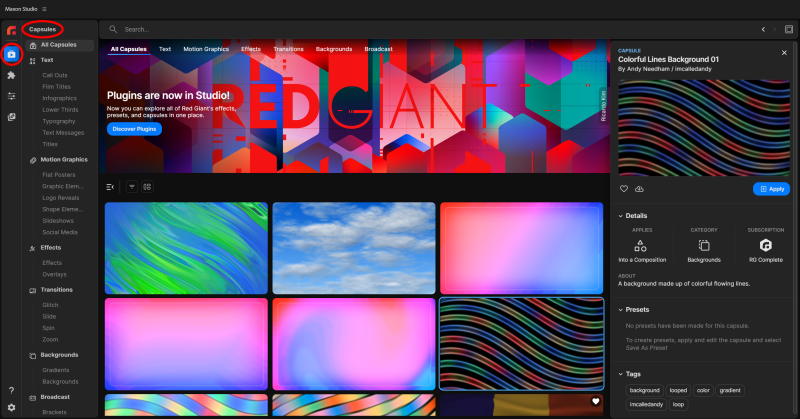
Task: Select All Capsules in the sidebar
Action: (60, 45)
